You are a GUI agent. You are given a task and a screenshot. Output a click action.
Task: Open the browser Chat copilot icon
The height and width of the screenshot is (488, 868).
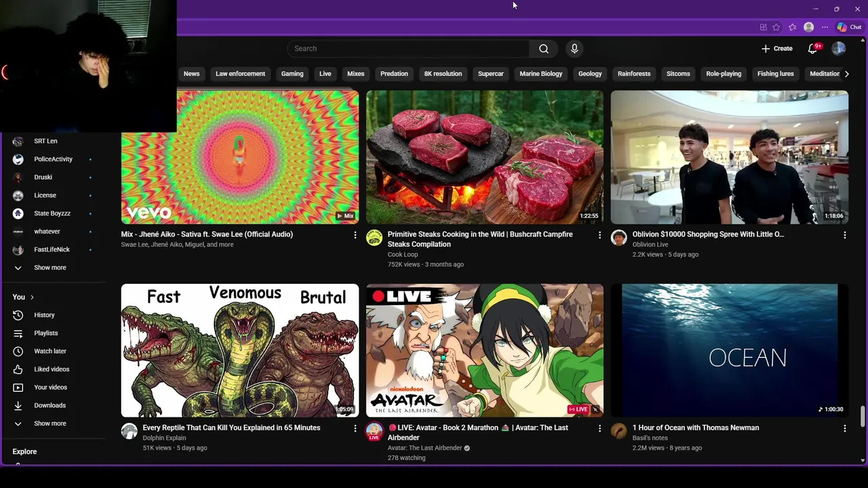pyautogui.click(x=849, y=27)
